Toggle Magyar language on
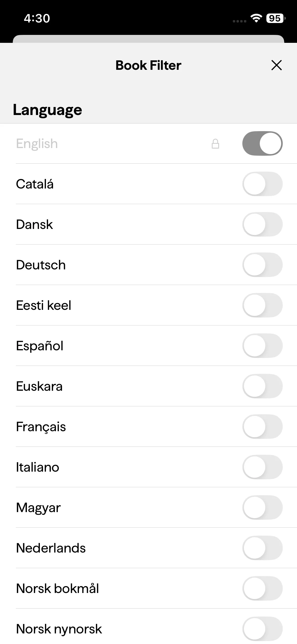The image size is (297, 644). 262,508
